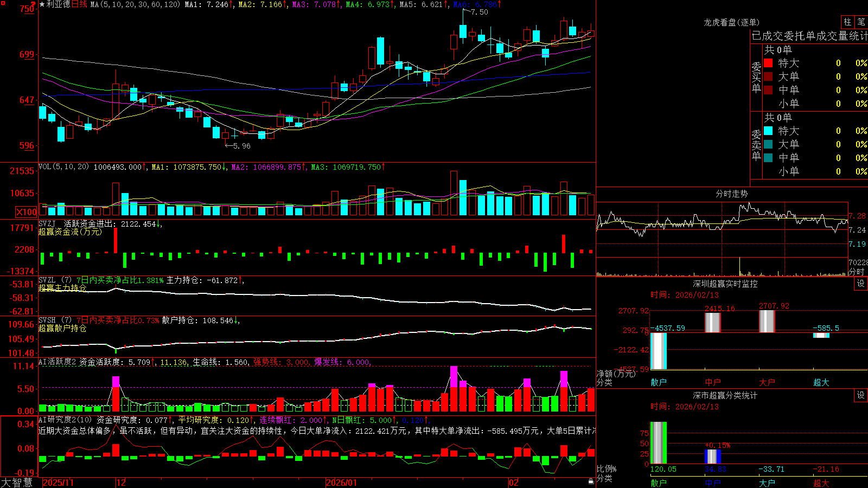The height and width of the screenshot is (488, 868).
Task: Click the favorite star icon beside 利亚德
Action: [42, 4]
